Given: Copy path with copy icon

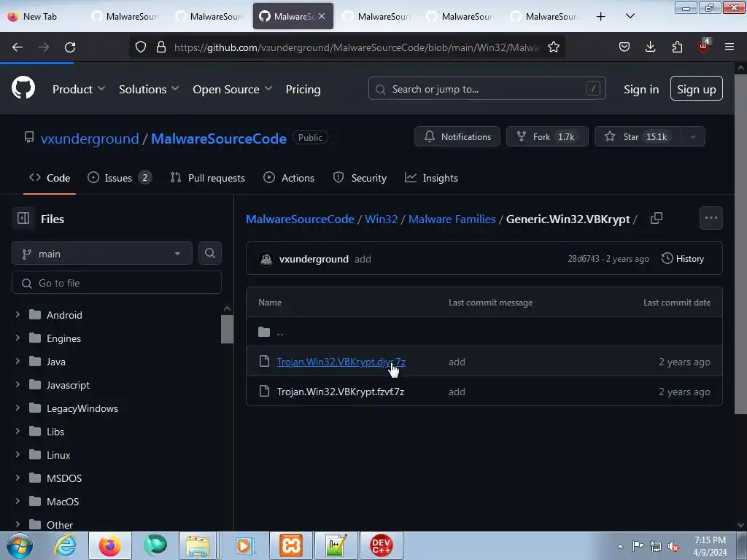Looking at the screenshot, I should coord(657,218).
